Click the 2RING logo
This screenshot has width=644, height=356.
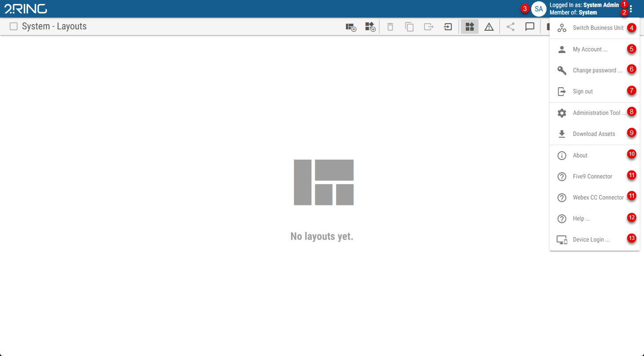[x=25, y=8]
